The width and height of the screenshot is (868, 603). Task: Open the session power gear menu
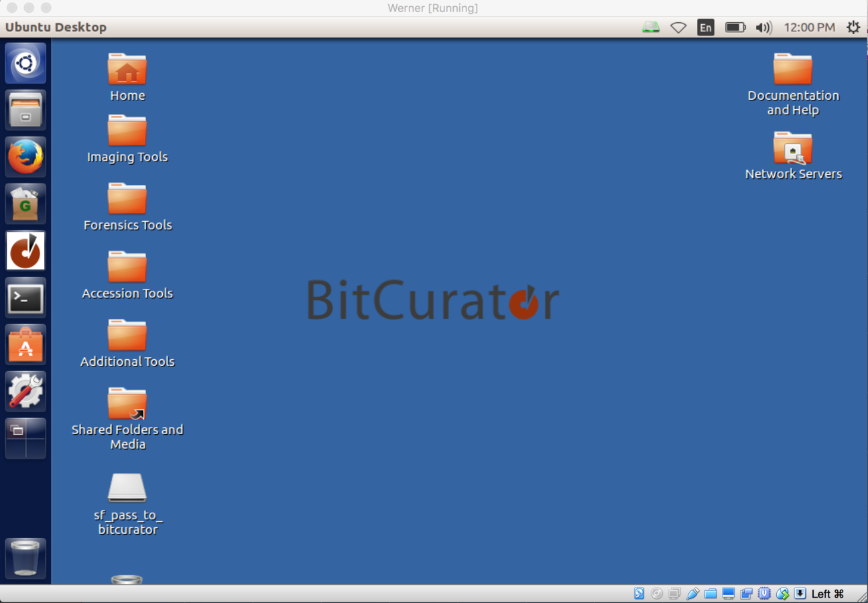(853, 27)
